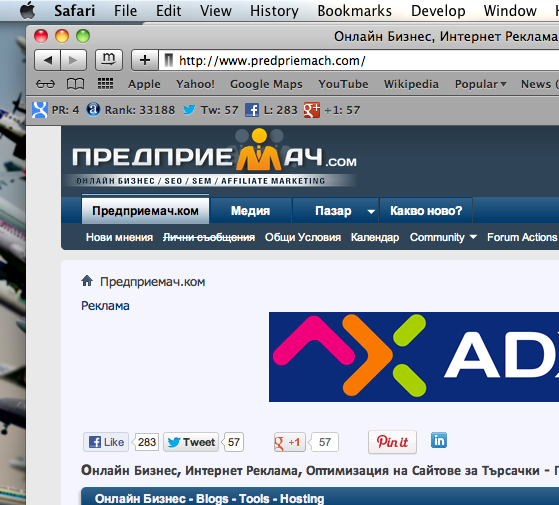The height and width of the screenshot is (505, 559).
Task: Click the Предприемач.ком breadcrumb link
Action: coord(153,282)
